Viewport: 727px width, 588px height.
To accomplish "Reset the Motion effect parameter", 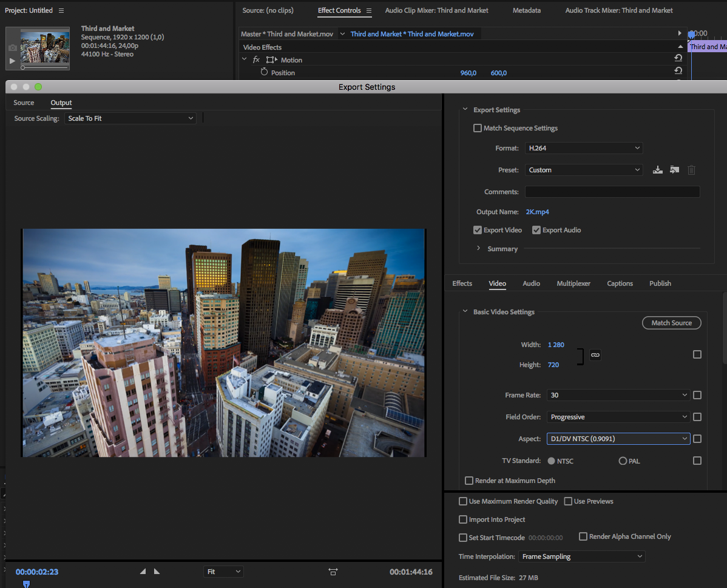I will click(x=678, y=58).
